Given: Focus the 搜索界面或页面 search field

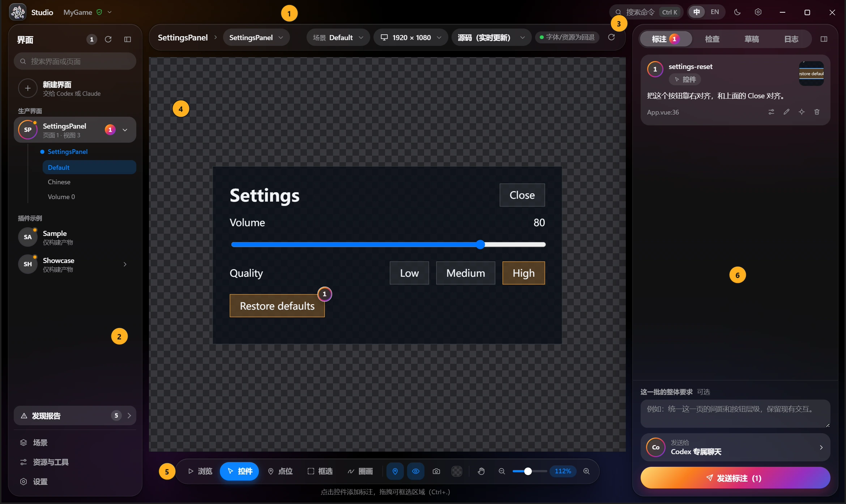Looking at the screenshot, I should [75, 61].
